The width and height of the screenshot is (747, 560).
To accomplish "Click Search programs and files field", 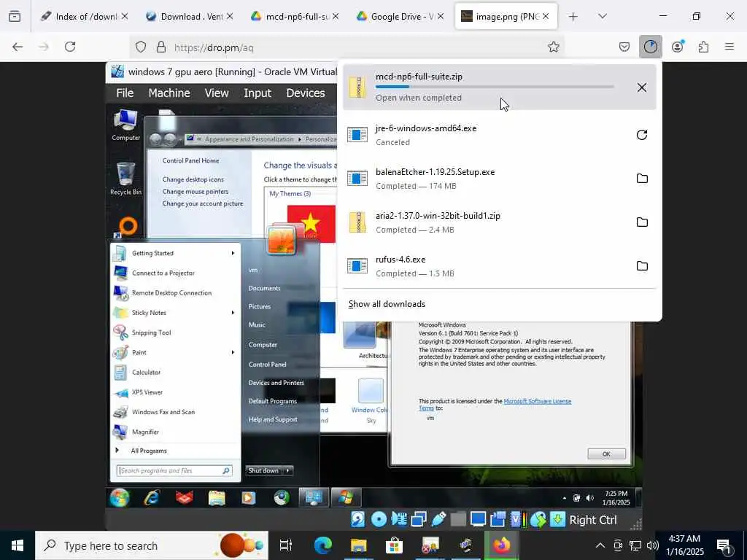I will tap(174, 470).
